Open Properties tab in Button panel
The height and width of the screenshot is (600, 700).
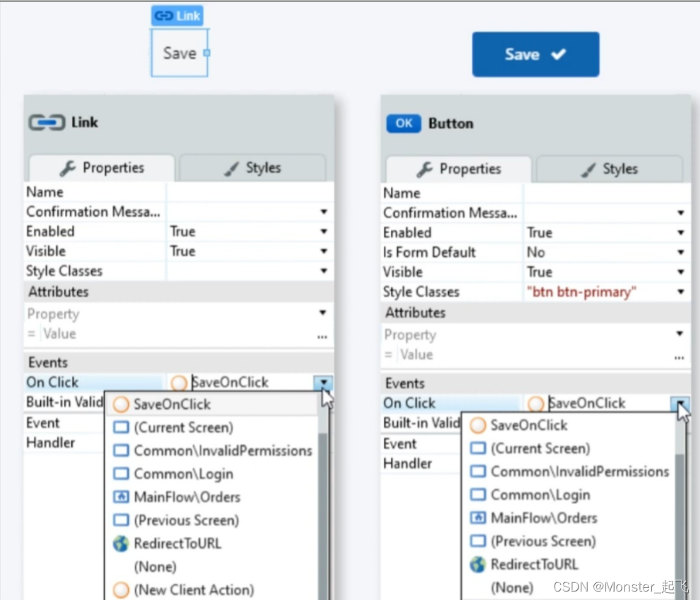click(459, 169)
